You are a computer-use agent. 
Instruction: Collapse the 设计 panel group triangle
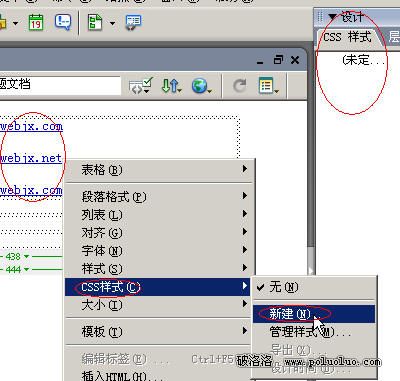tap(333, 16)
